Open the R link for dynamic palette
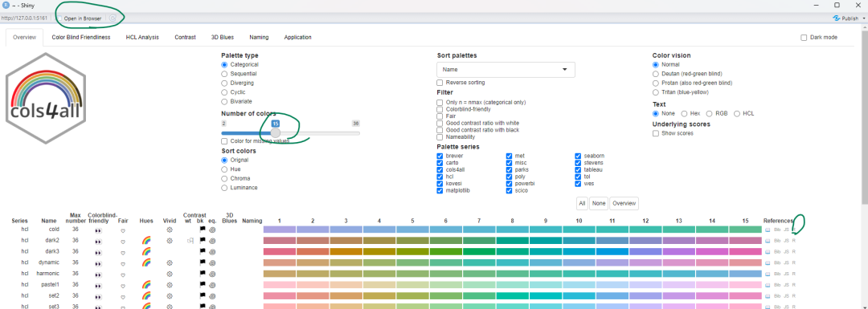 794,262
